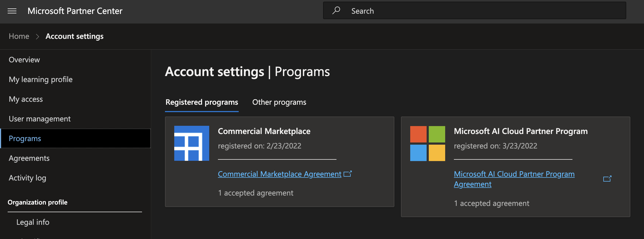Go to Home in the breadcrumb
This screenshot has height=239, width=644.
[x=19, y=36]
